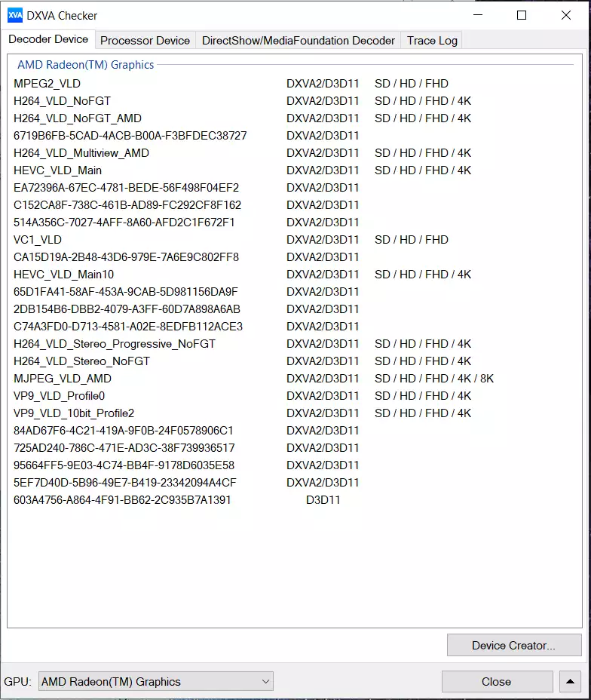Select the H264_VLD_Stereo_NoFGT row
This screenshot has width=591, height=700.
(x=295, y=361)
